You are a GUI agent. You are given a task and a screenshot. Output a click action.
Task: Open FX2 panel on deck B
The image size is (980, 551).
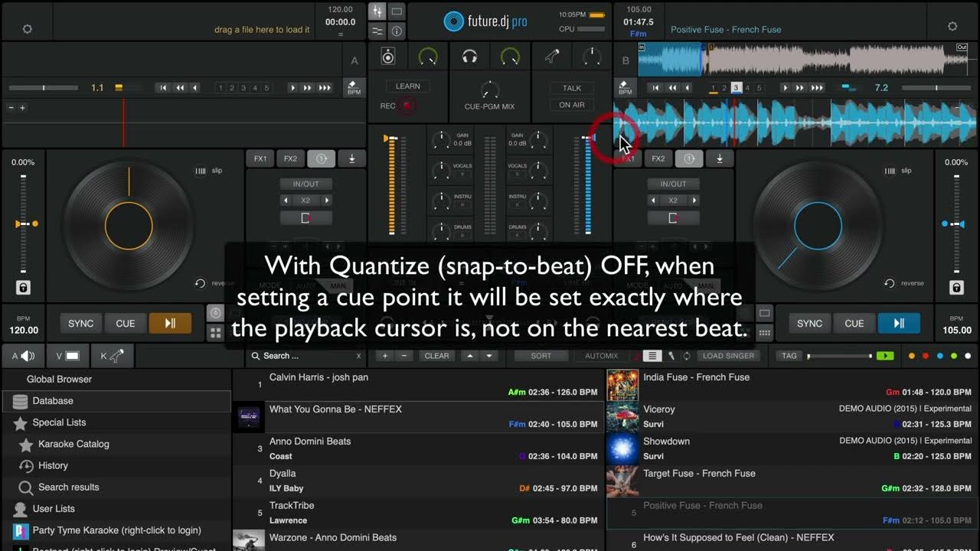click(x=658, y=158)
